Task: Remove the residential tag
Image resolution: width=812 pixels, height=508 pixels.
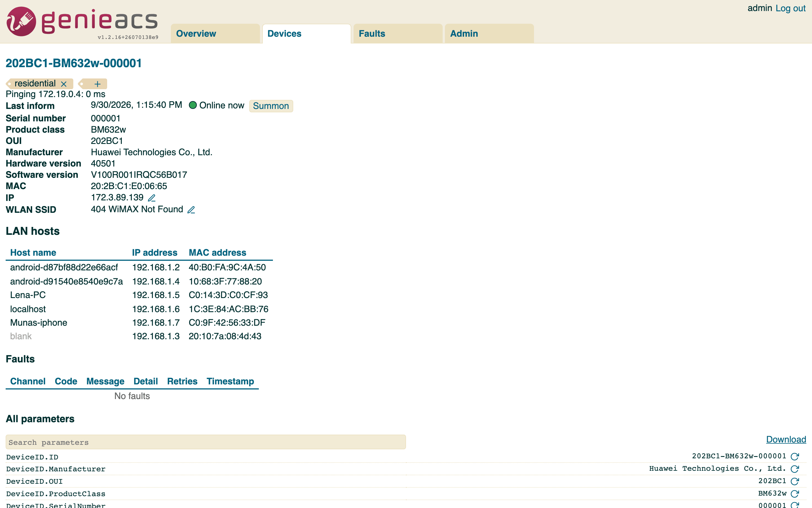Action: [x=64, y=84]
